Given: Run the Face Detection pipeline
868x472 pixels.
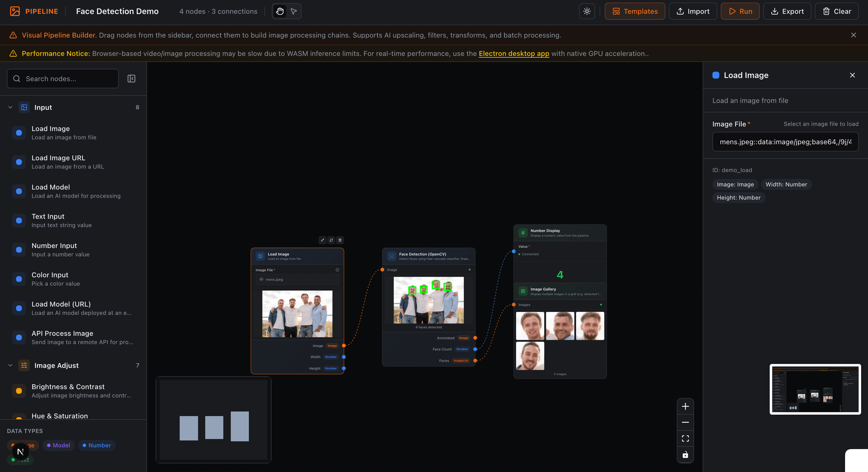Looking at the screenshot, I should tap(740, 11).
